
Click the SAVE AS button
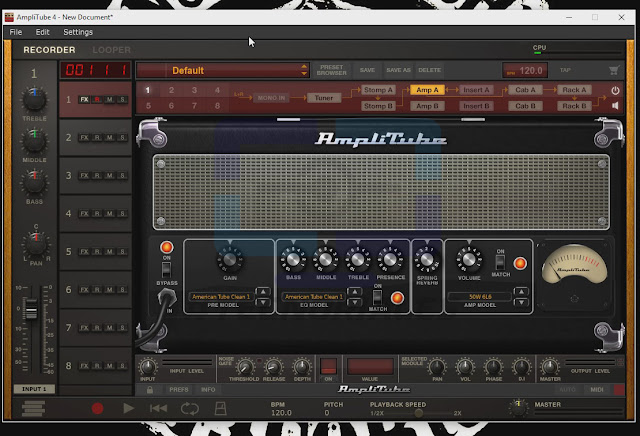398,70
